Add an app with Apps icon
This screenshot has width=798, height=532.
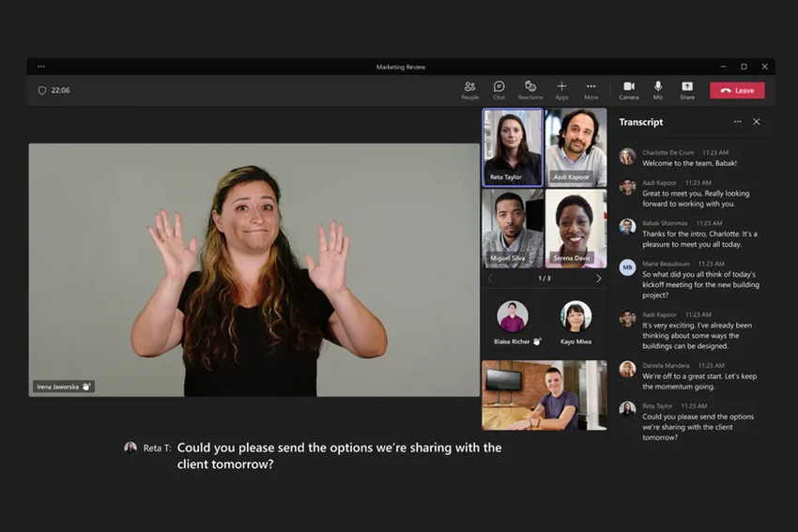(561, 89)
